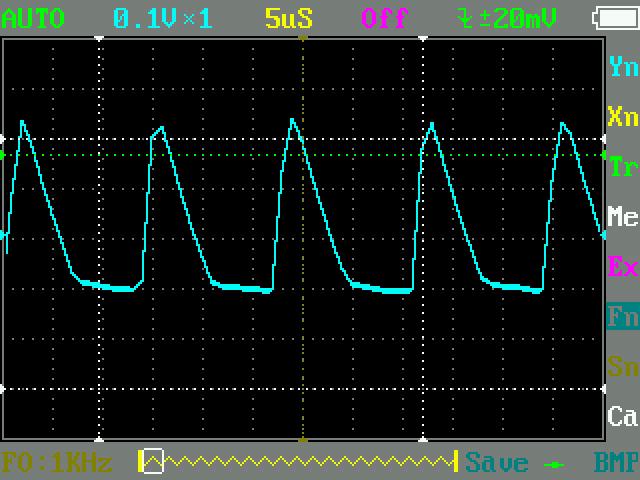This screenshot has height=480, width=640.
Task: Click the left white time cursor marker at top
Action: [99, 38]
